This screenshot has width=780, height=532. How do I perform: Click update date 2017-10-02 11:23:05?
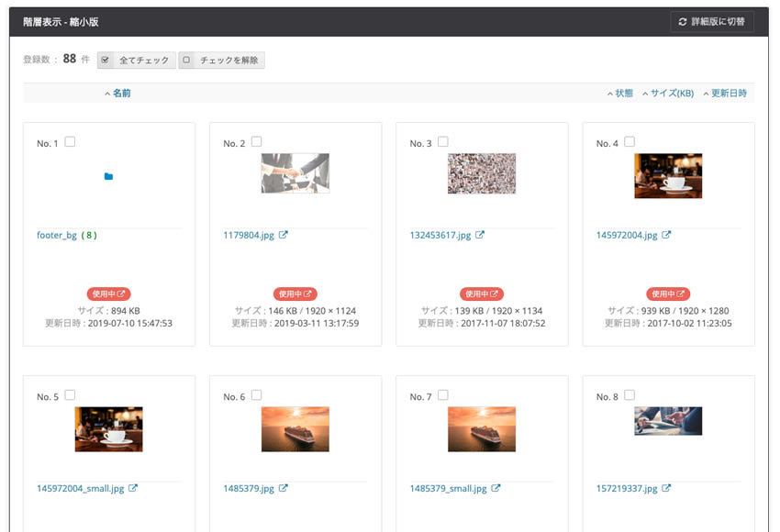coord(689,323)
